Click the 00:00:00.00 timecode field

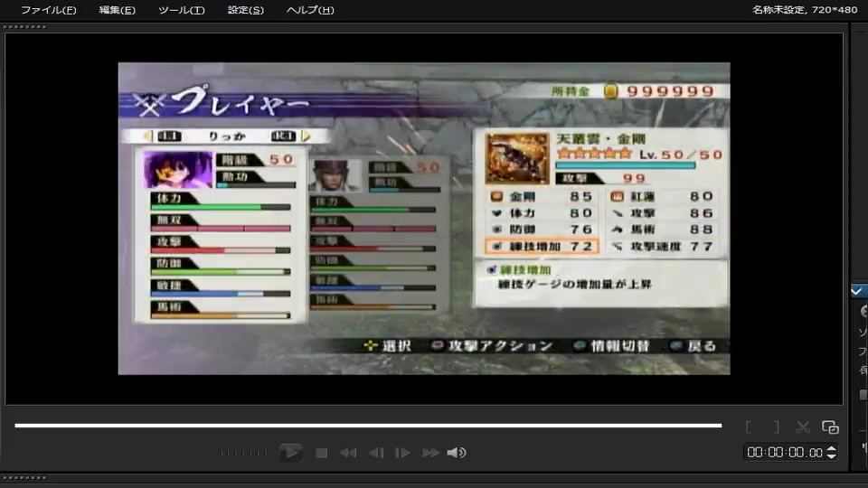tap(785, 453)
